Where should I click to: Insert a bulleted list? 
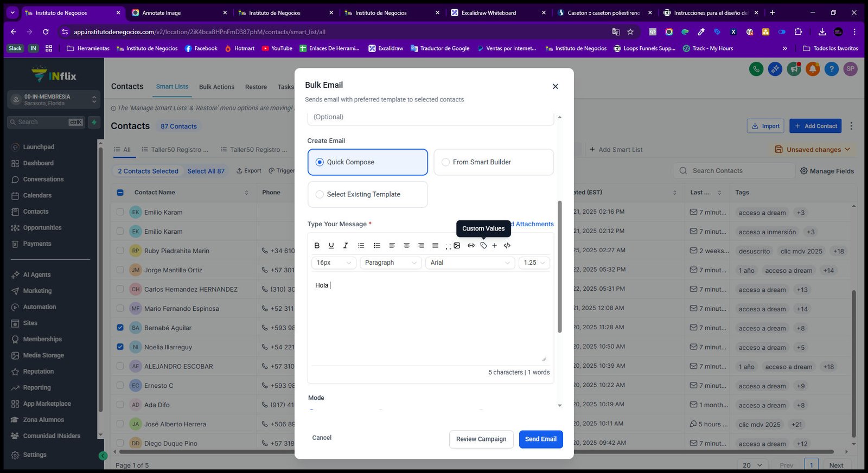(x=377, y=246)
